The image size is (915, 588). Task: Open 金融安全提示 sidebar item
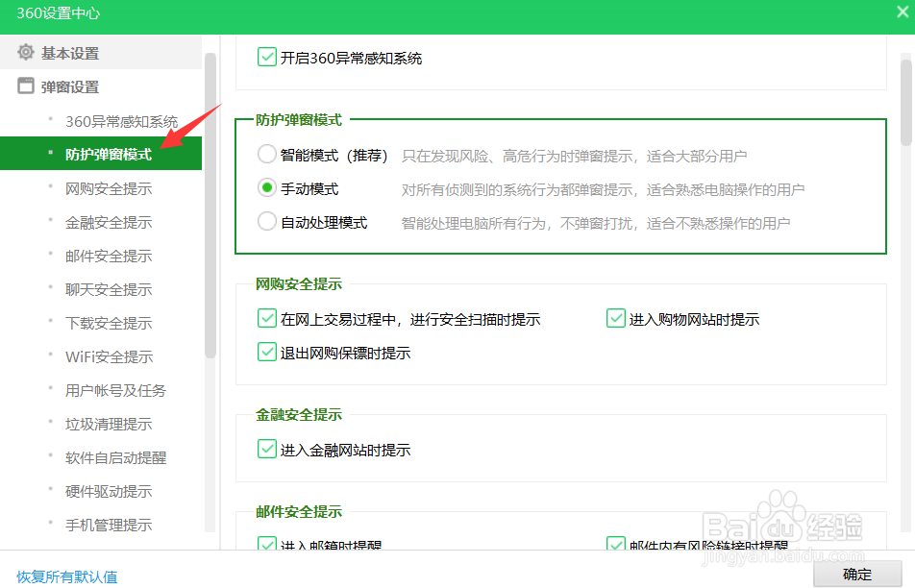coord(109,222)
